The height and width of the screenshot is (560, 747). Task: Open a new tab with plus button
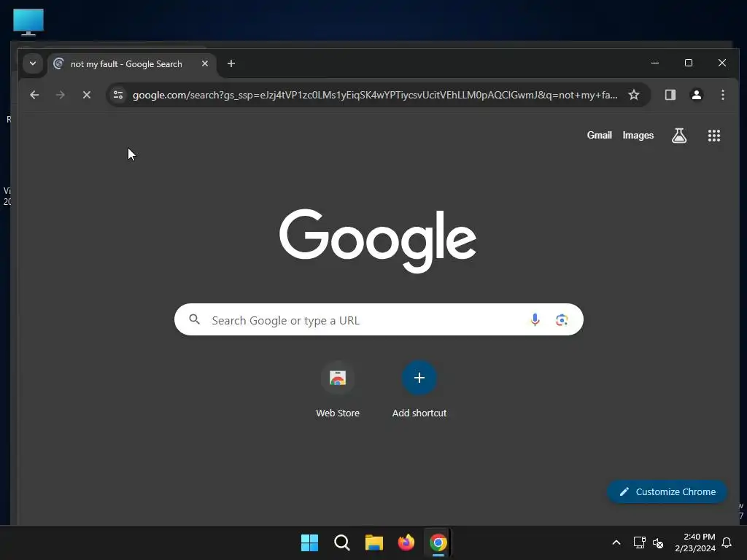(231, 63)
